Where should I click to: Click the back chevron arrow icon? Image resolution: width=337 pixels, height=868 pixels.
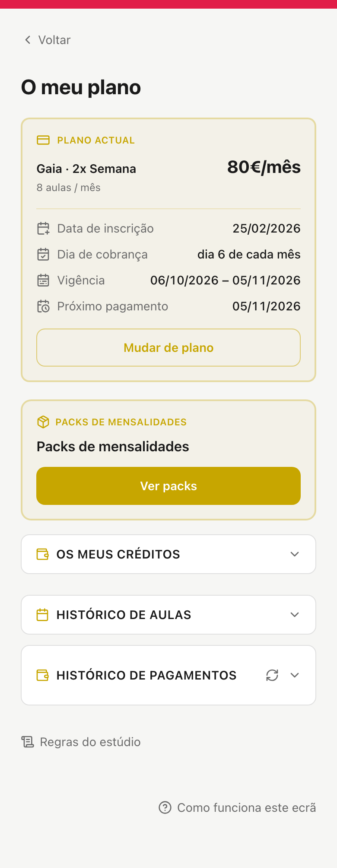pos(28,40)
